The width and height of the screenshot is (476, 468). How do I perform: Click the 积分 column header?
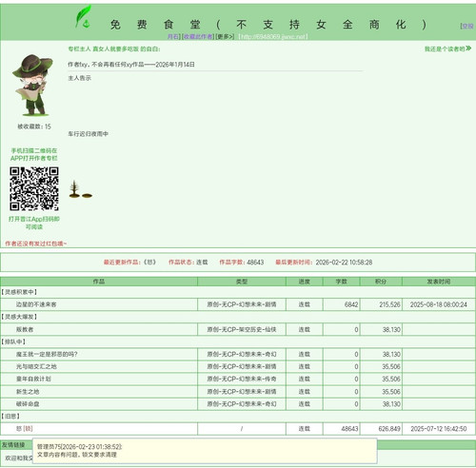coord(381,282)
